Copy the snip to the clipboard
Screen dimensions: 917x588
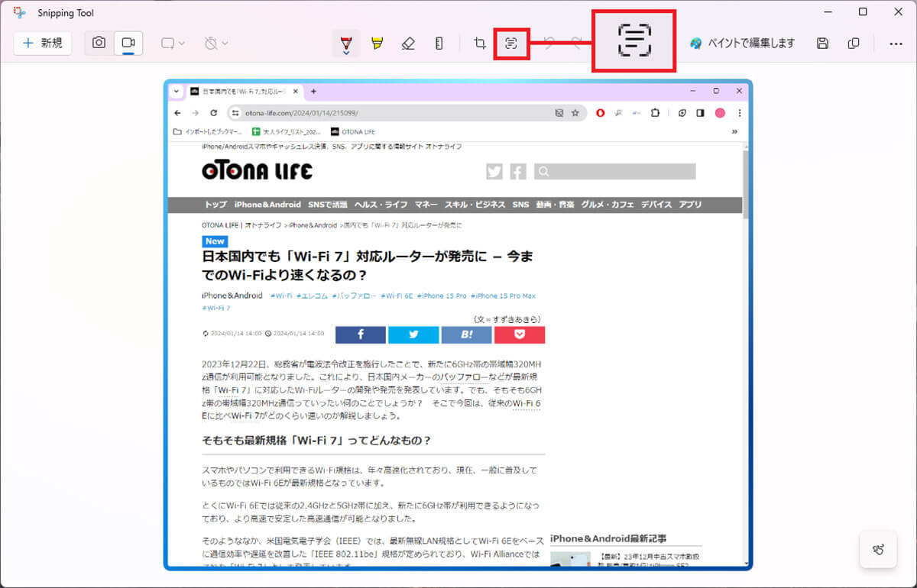coord(854,44)
